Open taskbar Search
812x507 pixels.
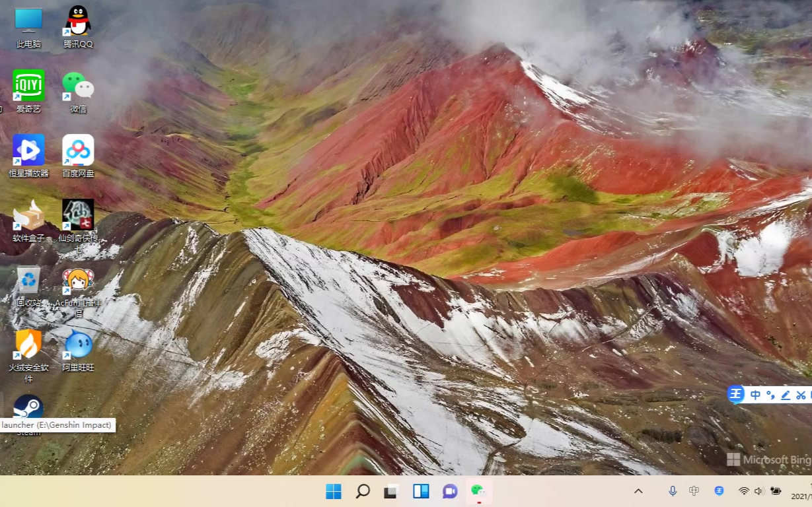363,491
